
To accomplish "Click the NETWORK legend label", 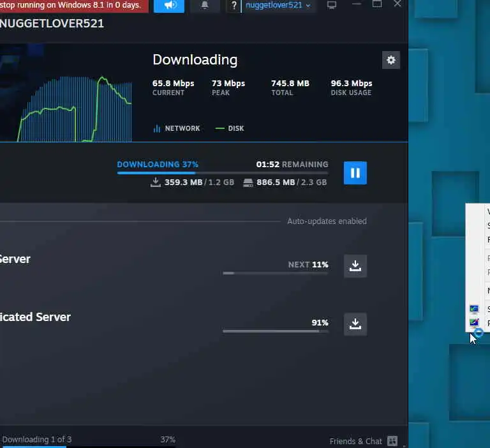I will pos(177,128).
